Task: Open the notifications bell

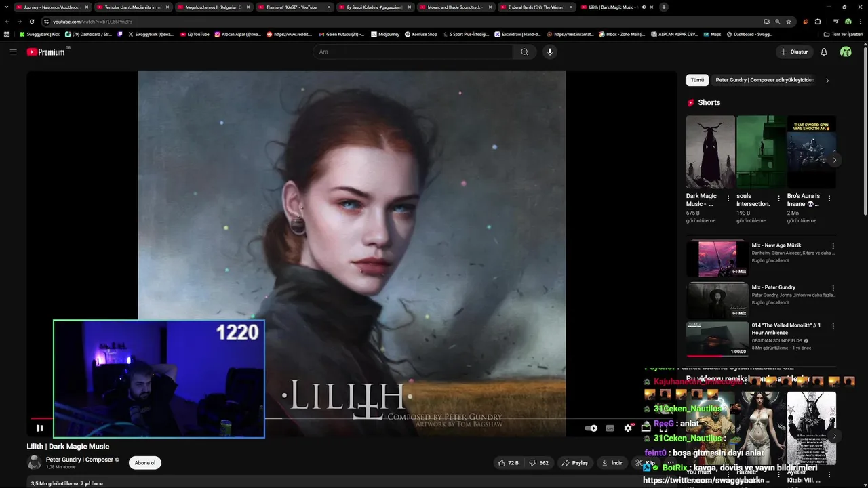Action: coord(824,52)
